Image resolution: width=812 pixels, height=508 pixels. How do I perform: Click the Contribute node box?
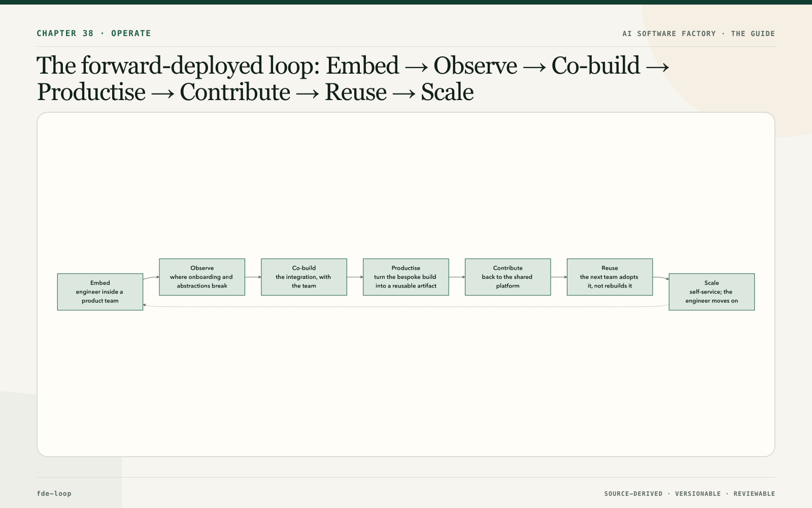pos(508,277)
